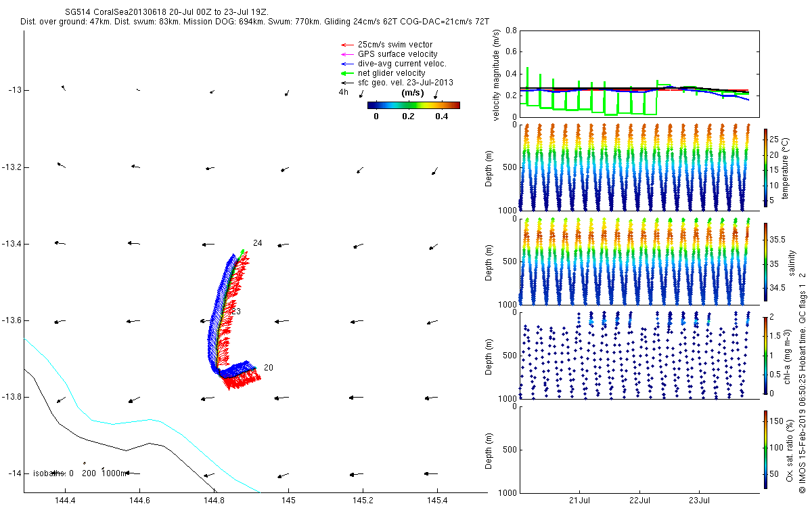
Task: Click the blue dive-avg current legend arrow
Action: tap(347, 64)
